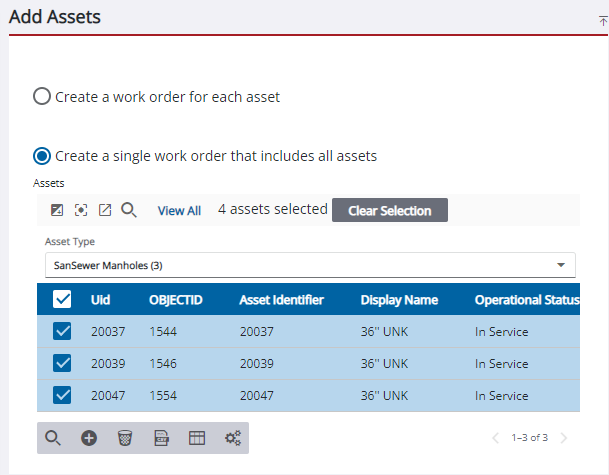The width and height of the screenshot is (609, 475).
Task: Click the open-in-new-window arrow icon
Action: coord(104,210)
